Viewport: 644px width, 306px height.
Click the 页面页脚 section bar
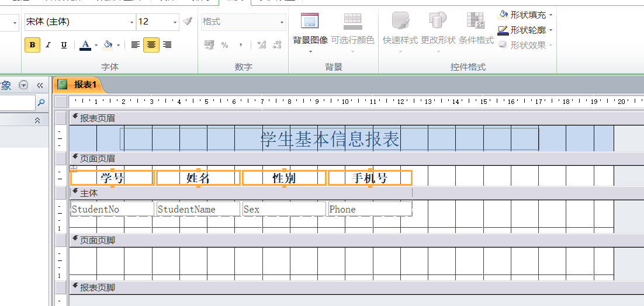tap(97, 240)
